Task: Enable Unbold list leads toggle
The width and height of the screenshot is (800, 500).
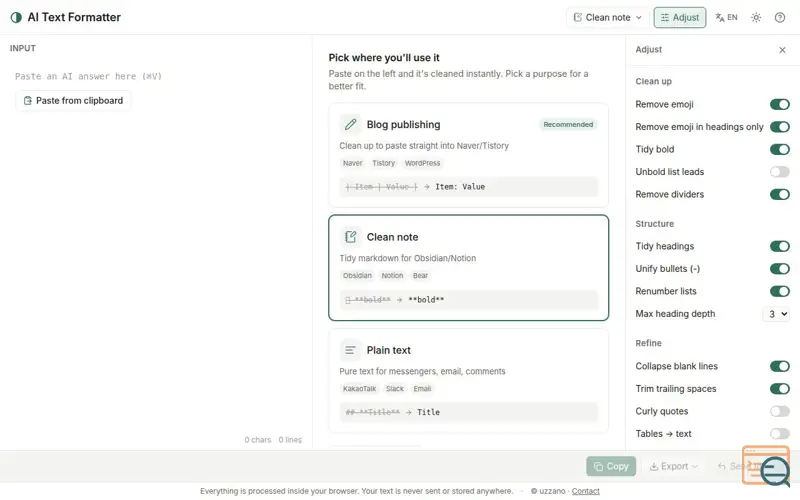Action: coord(779,172)
